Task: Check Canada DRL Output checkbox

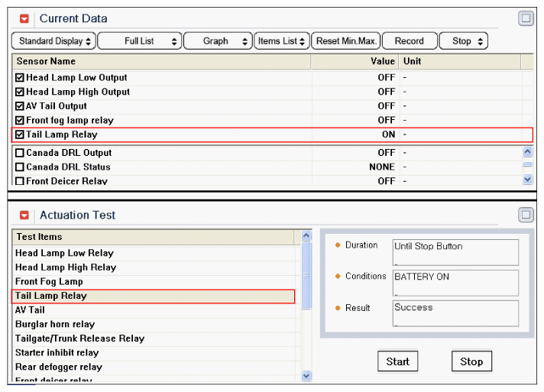Action: tap(20, 153)
